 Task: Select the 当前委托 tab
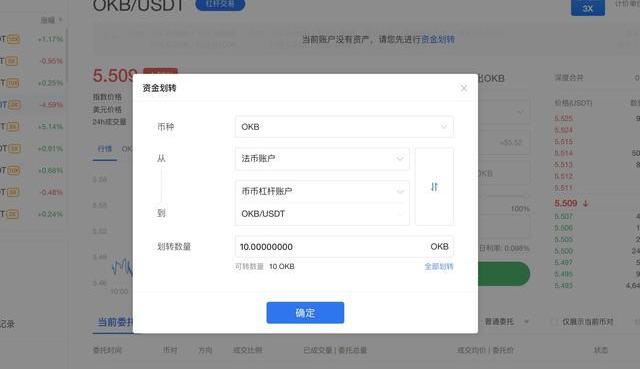[115, 322]
